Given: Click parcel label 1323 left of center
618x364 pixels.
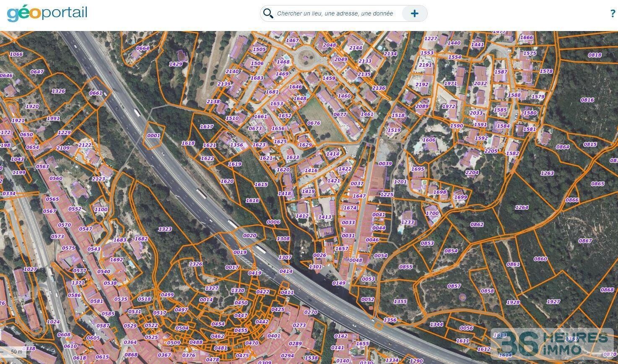Looking at the screenshot, I should pyautogui.click(x=165, y=229).
